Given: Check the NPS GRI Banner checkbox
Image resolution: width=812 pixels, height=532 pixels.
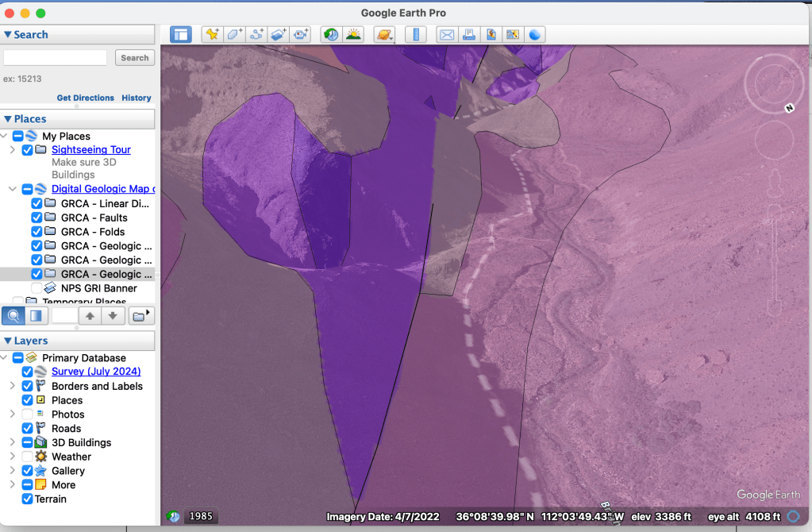Looking at the screenshot, I should click(x=37, y=288).
